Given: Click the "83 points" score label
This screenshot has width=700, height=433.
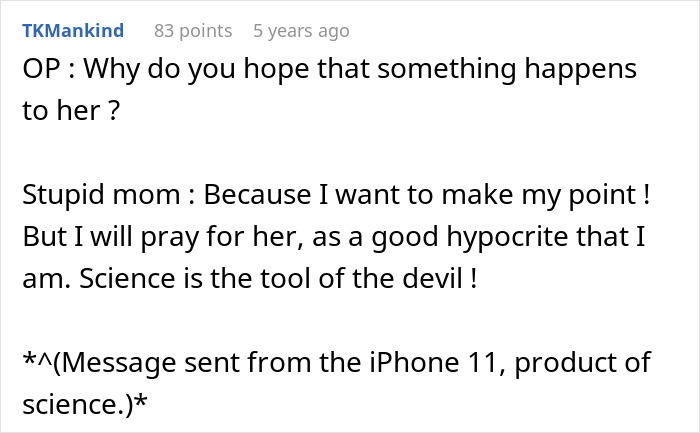Looking at the screenshot, I should pos(192,31).
